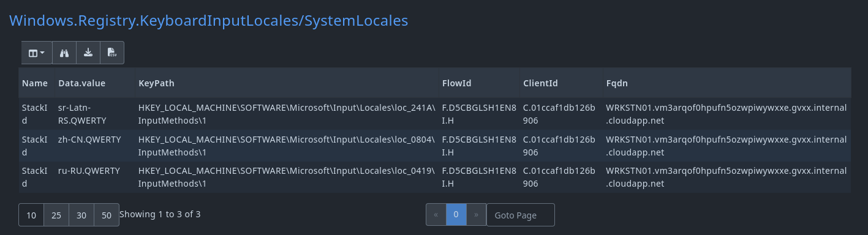Image resolution: width=868 pixels, height=235 pixels.
Task: Click FlowId cell in zh-CN row
Action: (479, 146)
